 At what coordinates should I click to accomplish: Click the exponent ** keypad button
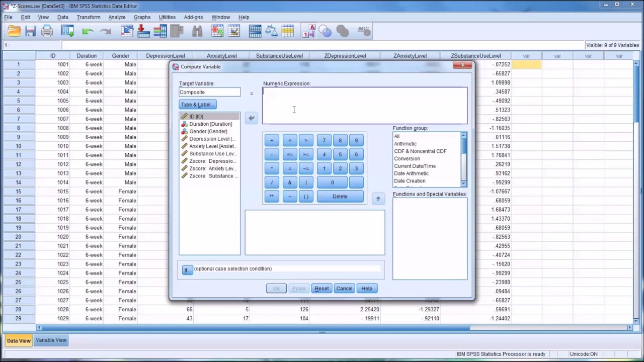(x=272, y=197)
